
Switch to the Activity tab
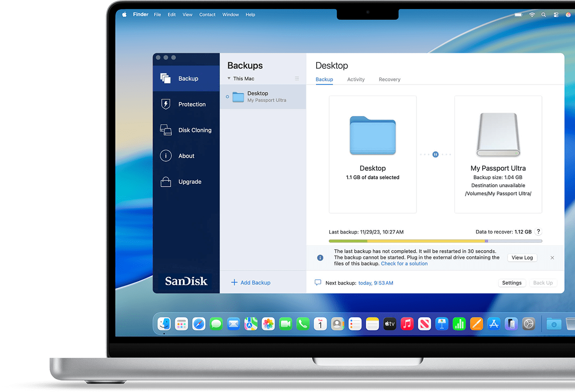356,79
